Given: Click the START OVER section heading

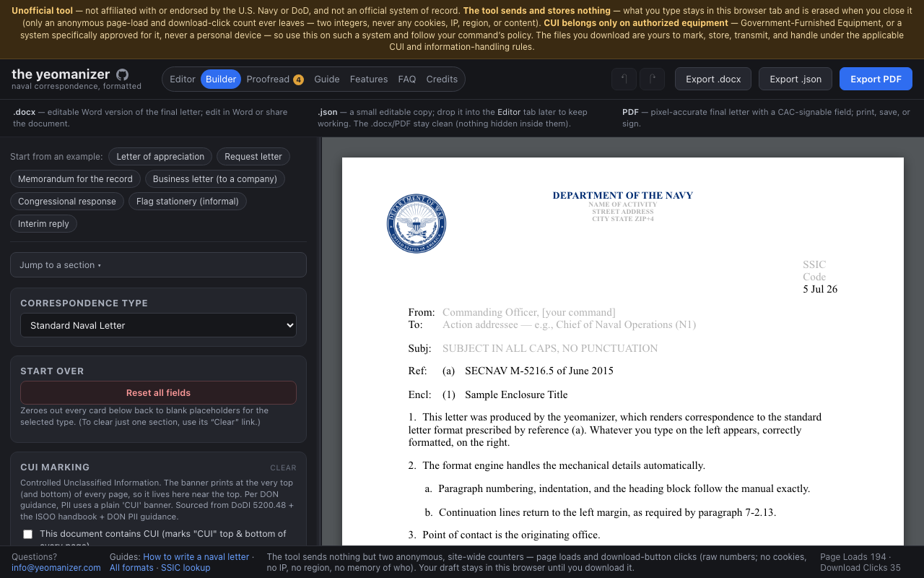Looking at the screenshot, I should click(x=52, y=371).
